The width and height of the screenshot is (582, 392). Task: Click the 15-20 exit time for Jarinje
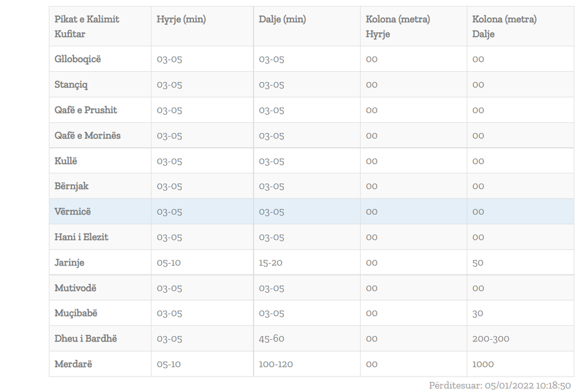tap(270, 263)
